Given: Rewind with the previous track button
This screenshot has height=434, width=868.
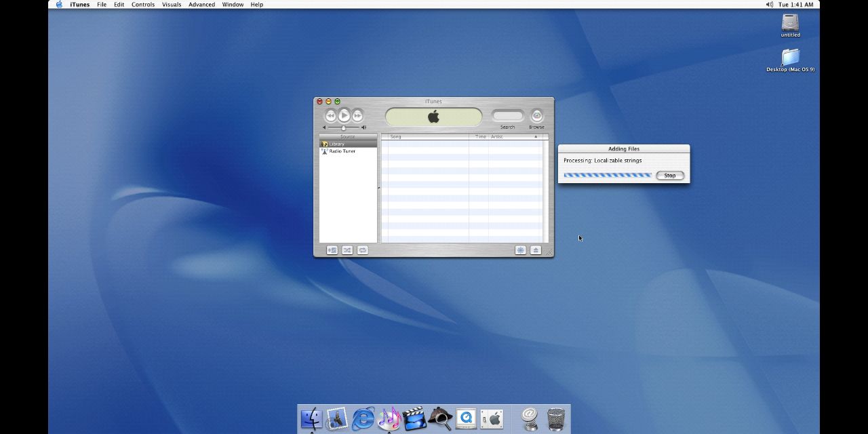Looking at the screenshot, I should (x=331, y=116).
